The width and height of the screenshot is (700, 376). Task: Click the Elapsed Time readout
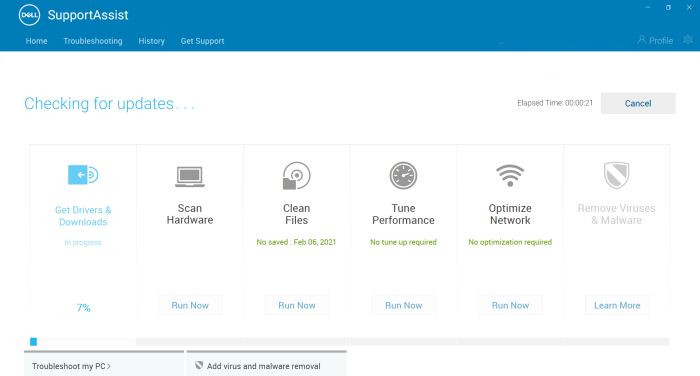pos(555,103)
